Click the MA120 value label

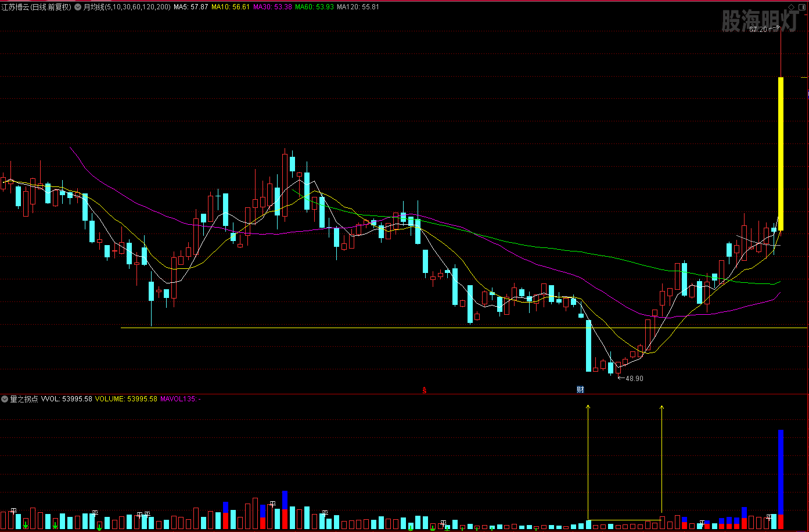pyautogui.click(x=358, y=7)
